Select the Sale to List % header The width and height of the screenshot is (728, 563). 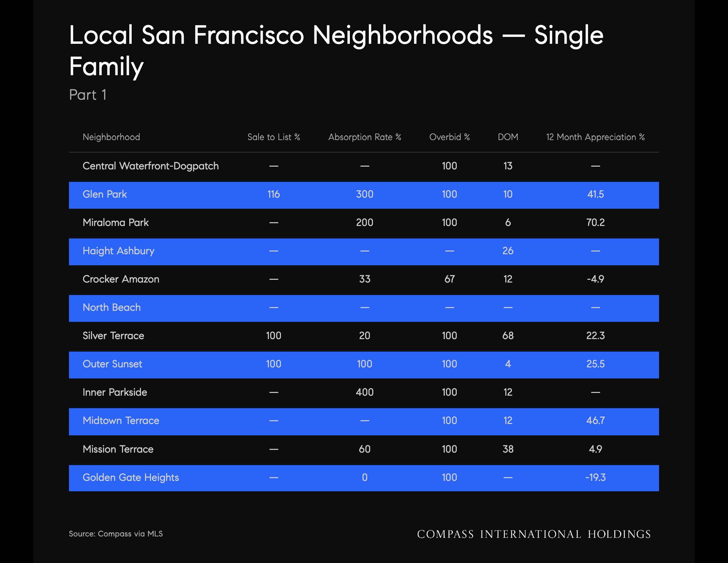274,137
